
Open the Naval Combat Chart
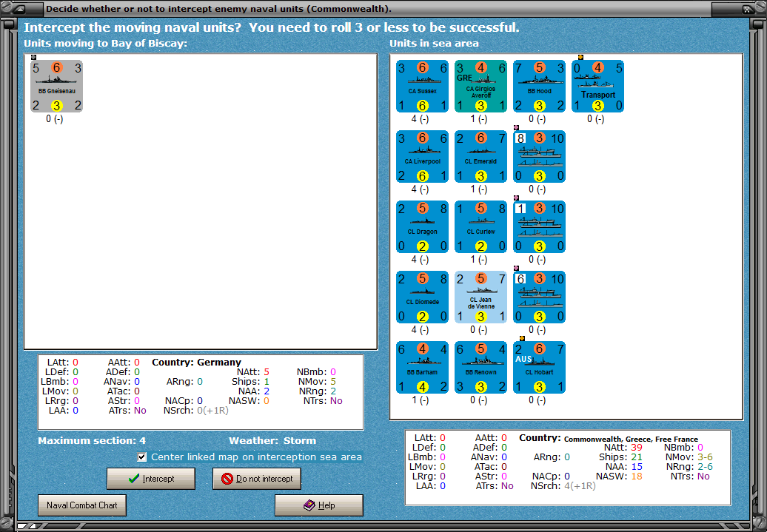[82, 505]
